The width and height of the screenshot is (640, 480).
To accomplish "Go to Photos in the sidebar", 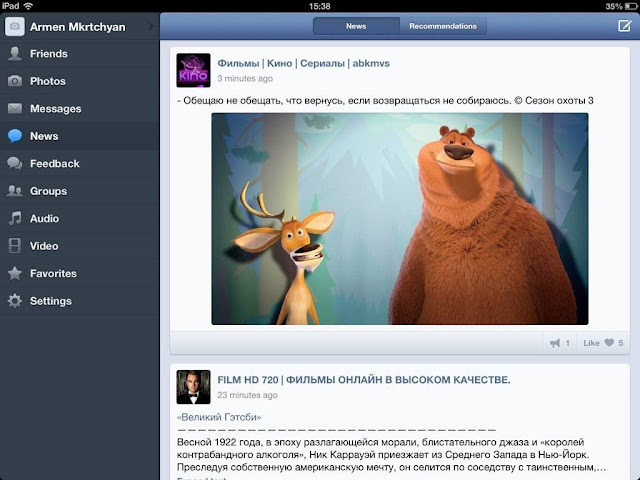I will click(80, 81).
